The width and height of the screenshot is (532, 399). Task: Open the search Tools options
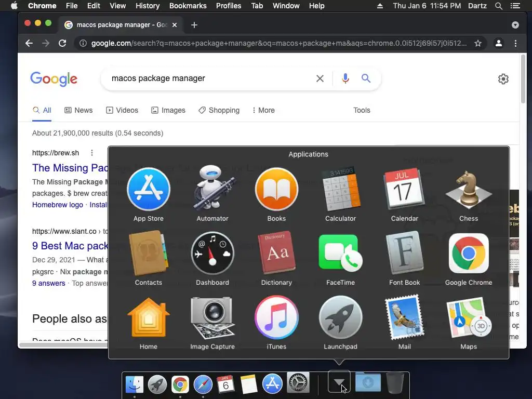[x=362, y=110]
